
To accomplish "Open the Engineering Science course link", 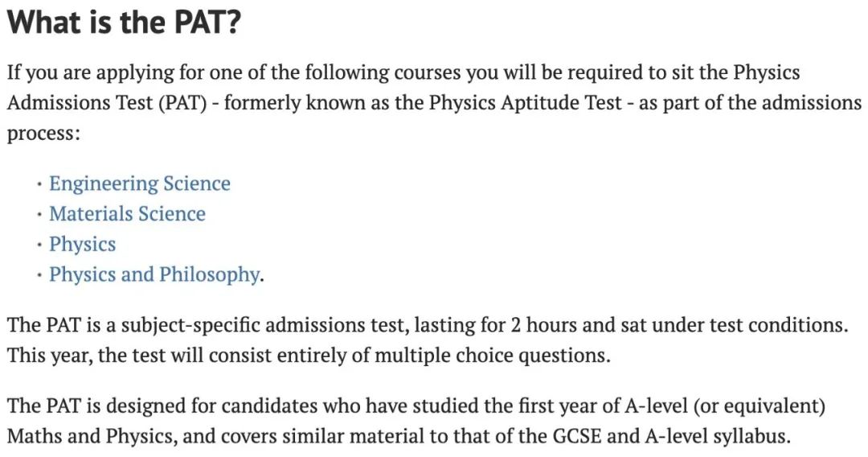I will (x=140, y=184).
